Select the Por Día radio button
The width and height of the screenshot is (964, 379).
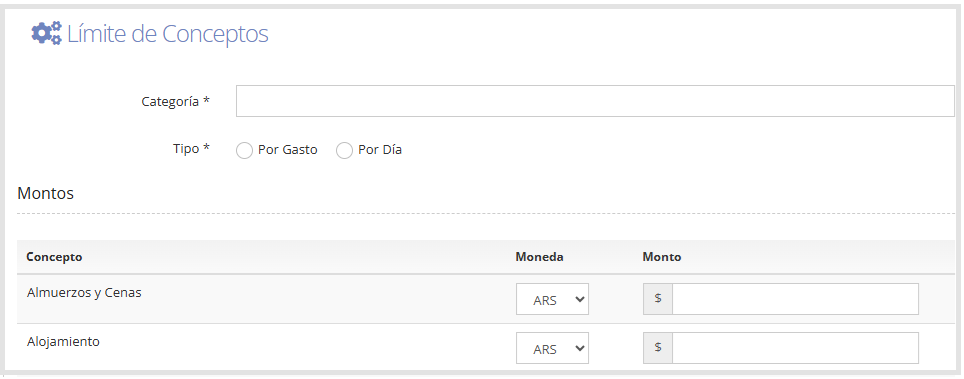344,150
